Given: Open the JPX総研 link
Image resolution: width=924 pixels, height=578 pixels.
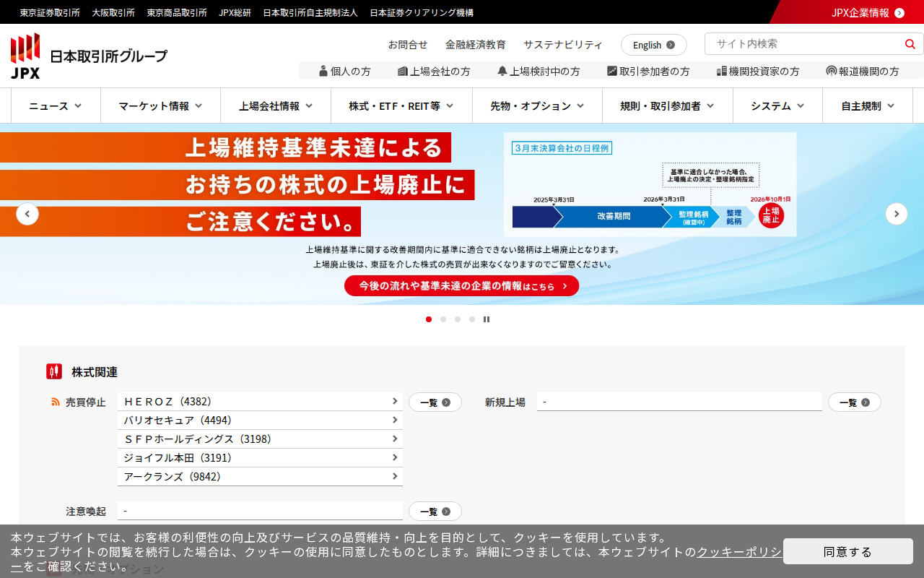Looking at the screenshot, I should coord(235,12).
